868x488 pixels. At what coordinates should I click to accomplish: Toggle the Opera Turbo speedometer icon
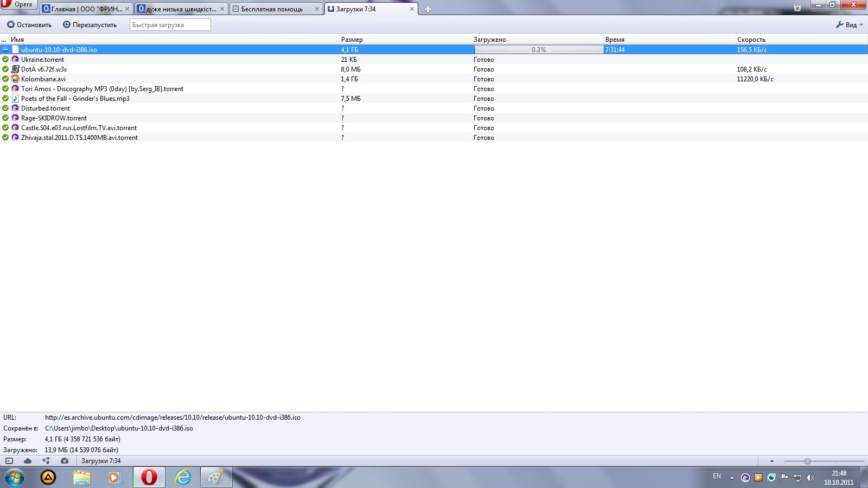point(65,461)
